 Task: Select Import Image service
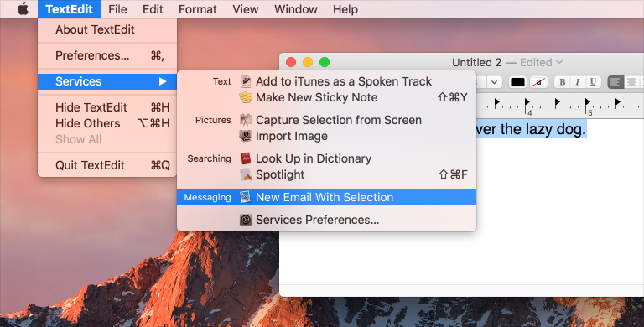[326, 136]
